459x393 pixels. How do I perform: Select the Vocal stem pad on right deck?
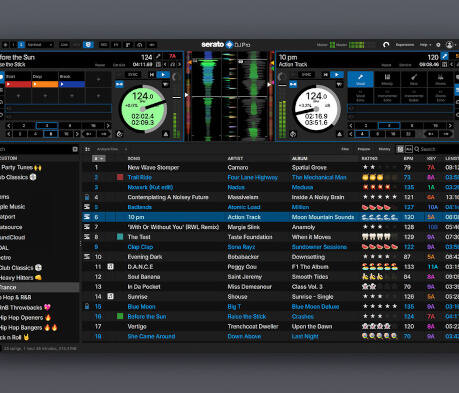360,79
